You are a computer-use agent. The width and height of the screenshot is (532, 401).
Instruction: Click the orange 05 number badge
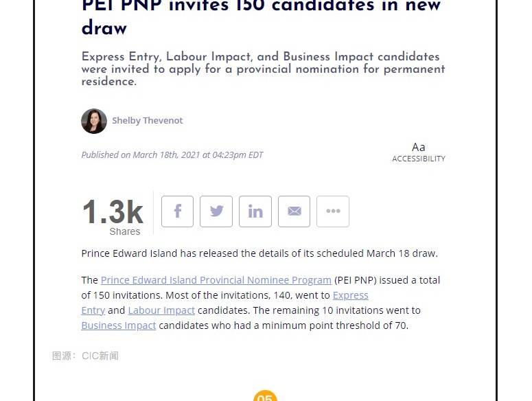265,396
